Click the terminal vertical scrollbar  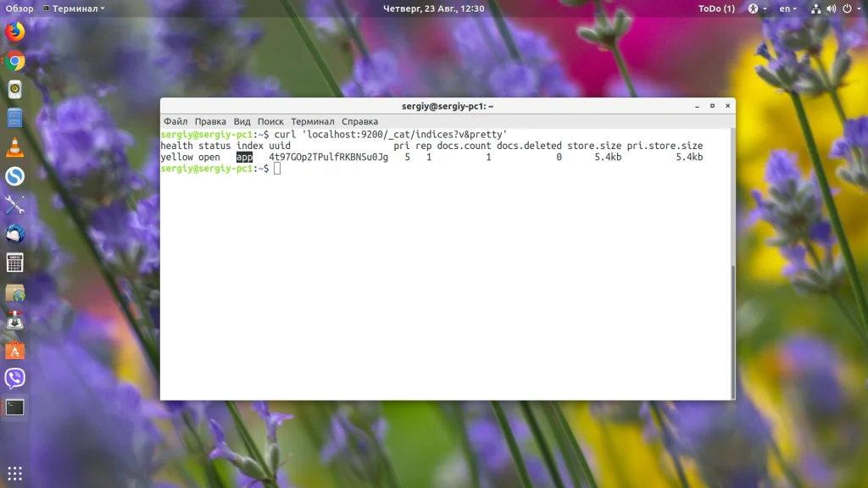pos(733,331)
